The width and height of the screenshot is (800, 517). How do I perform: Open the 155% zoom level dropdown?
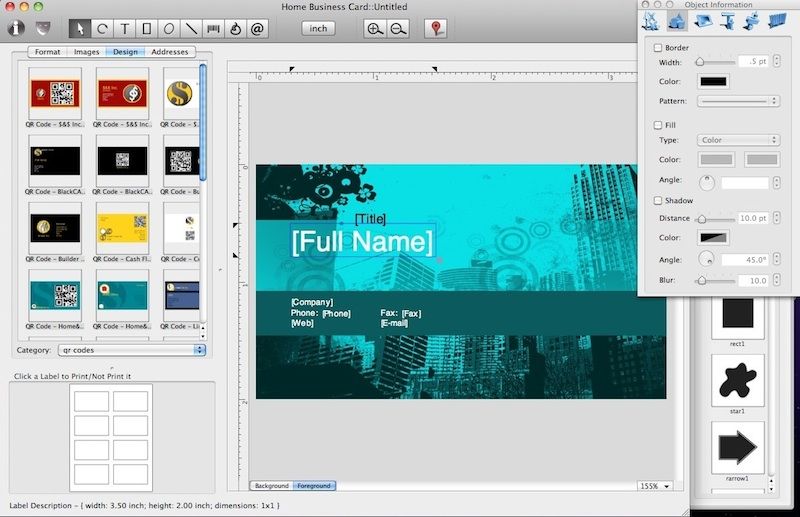(x=655, y=486)
